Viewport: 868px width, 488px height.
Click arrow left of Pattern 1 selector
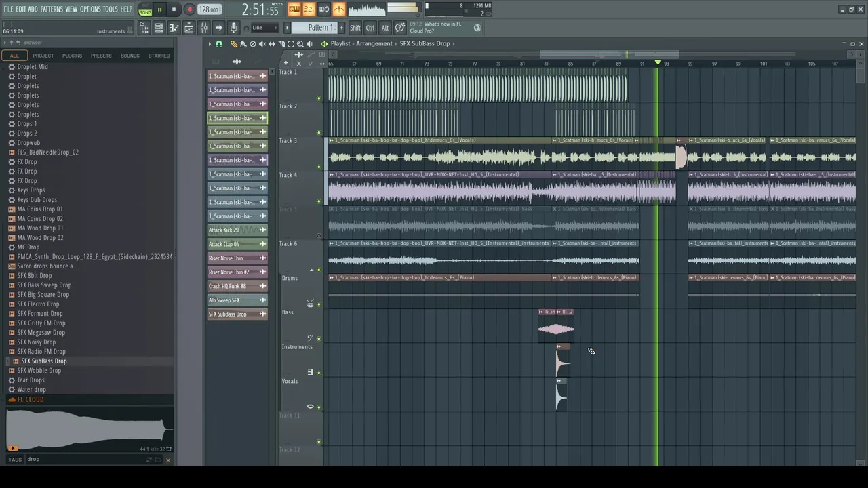pos(287,28)
